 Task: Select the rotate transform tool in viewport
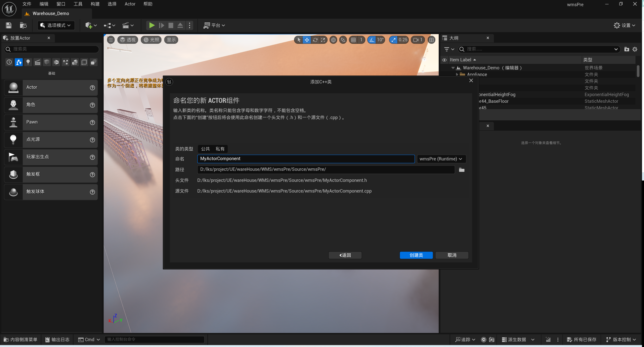[x=315, y=40]
